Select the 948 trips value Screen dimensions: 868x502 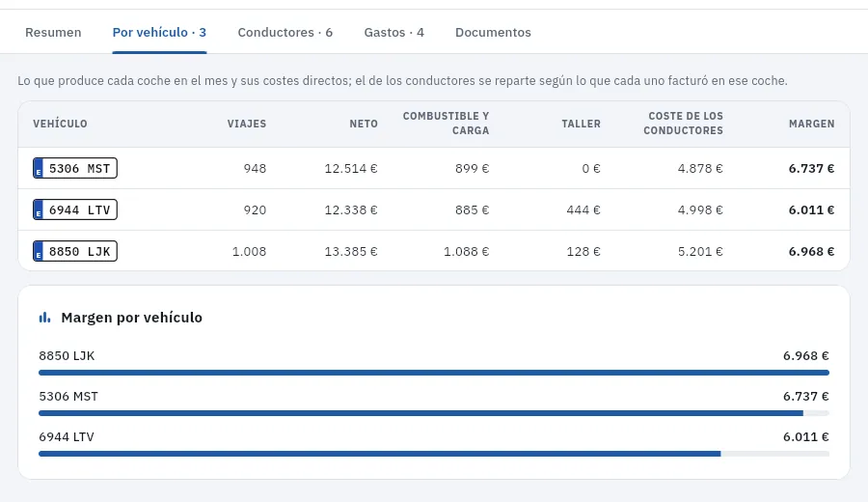pyautogui.click(x=255, y=168)
